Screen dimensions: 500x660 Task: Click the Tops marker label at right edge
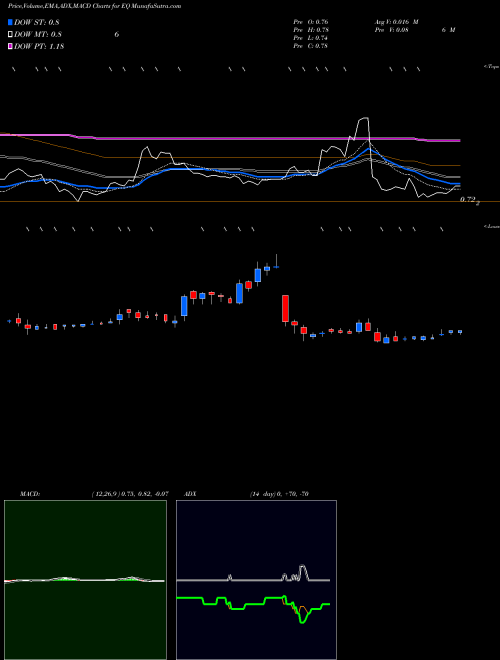[x=492, y=67]
